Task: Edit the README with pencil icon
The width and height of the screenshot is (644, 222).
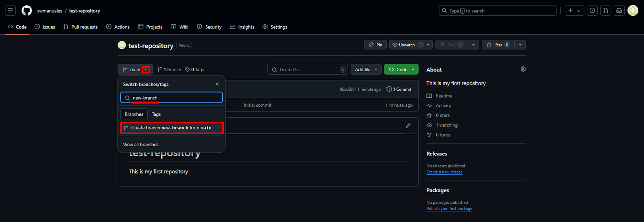Action: click(408, 126)
